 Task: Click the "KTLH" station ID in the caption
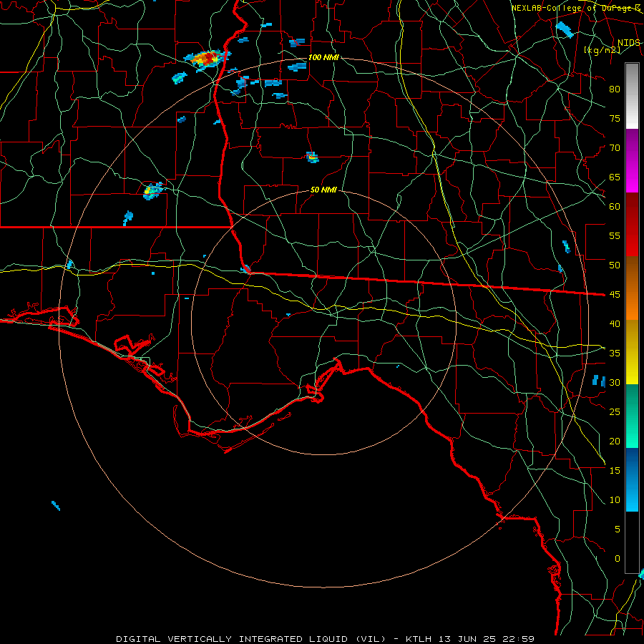coord(418,639)
